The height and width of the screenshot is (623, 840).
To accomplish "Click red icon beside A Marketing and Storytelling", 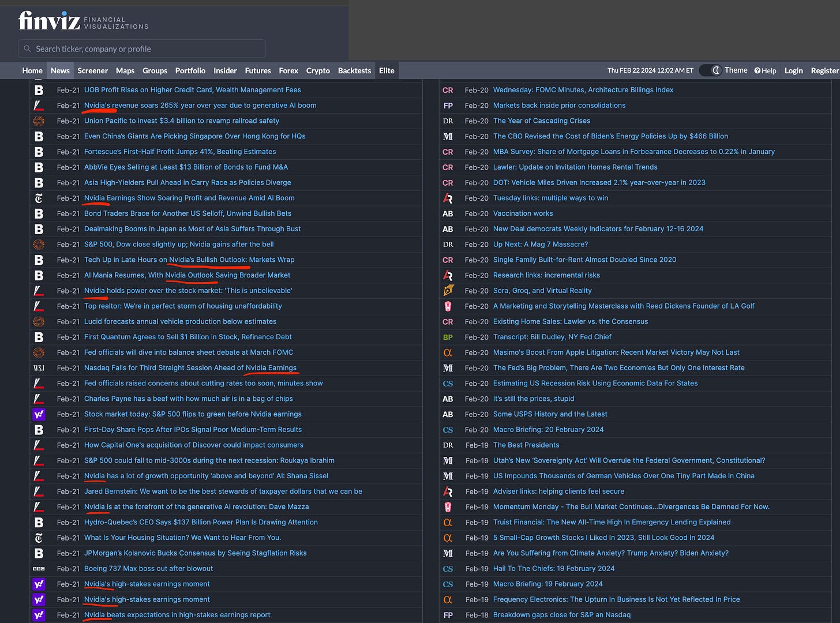I will (x=448, y=306).
